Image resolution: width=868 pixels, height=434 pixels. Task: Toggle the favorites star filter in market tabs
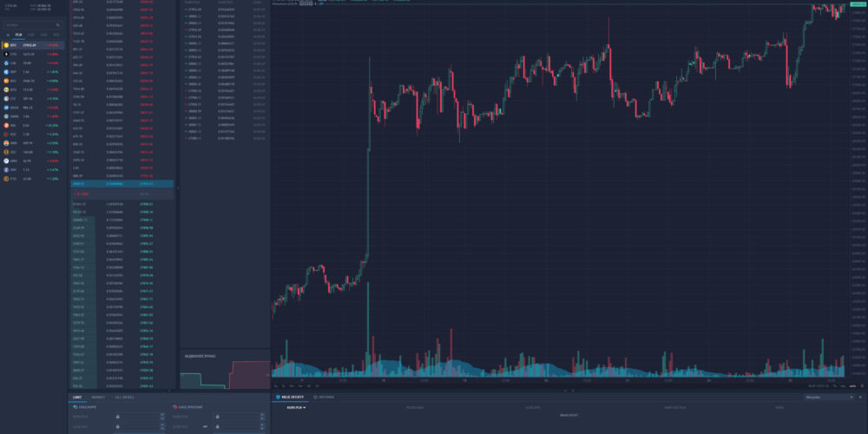tap(8, 35)
